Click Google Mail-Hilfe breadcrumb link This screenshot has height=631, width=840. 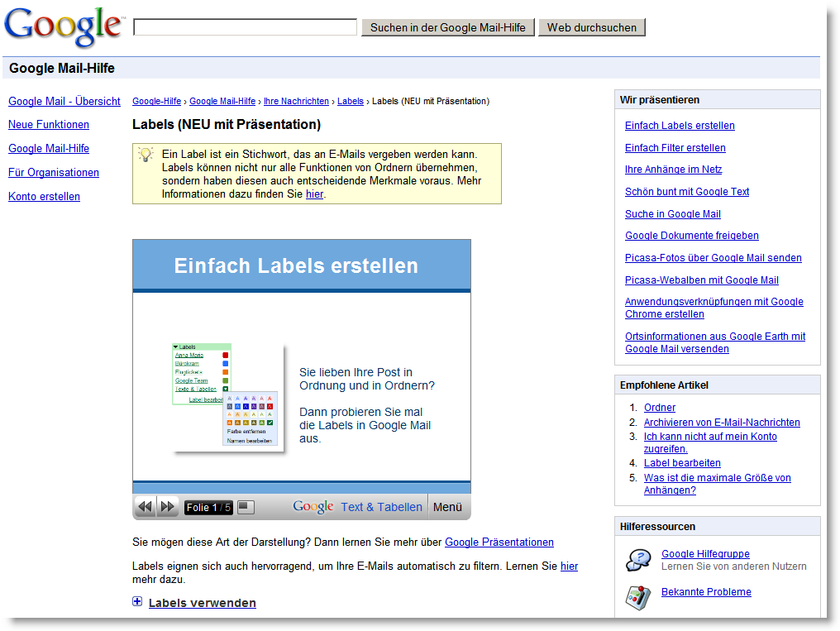click(222, 101)
